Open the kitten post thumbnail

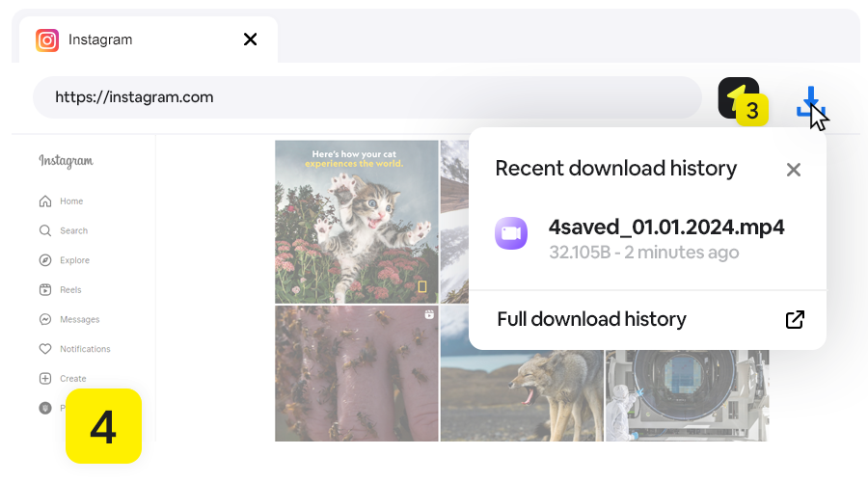click(356, 222)
